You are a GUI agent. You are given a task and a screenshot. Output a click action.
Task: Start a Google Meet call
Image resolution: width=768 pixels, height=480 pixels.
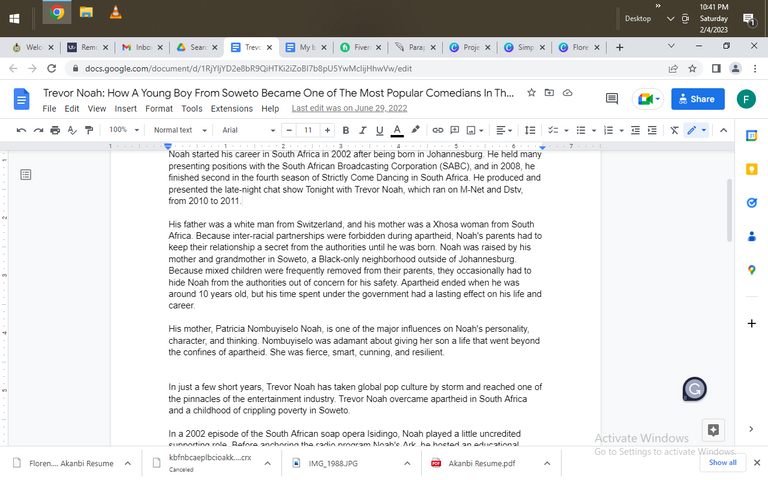click(x=648, y=99)
